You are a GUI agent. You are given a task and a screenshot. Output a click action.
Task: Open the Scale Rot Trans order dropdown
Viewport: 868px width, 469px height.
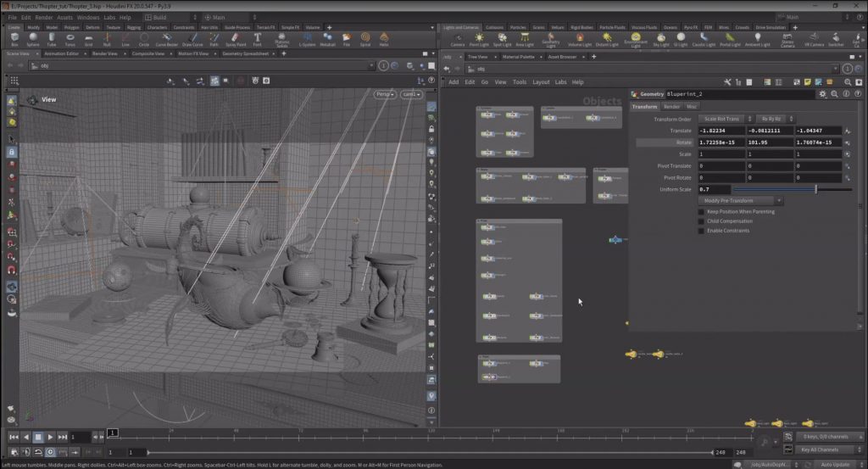click(726, 119)
